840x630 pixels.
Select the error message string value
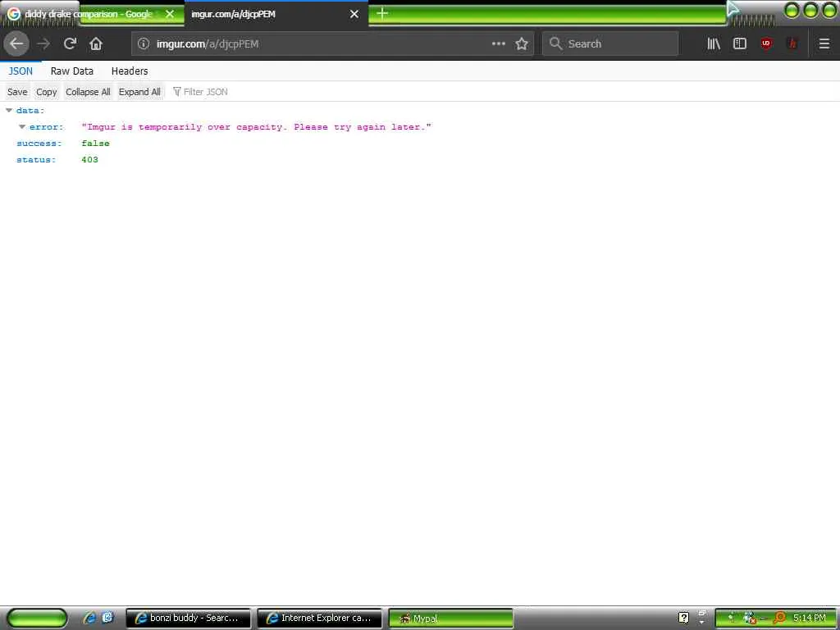click(256, 127)
